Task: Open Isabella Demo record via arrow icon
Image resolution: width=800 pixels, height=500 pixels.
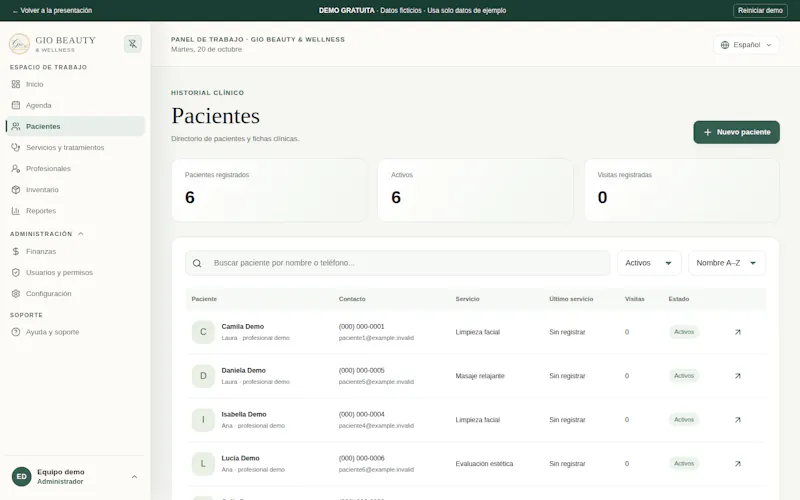Action: coord(737,420)
